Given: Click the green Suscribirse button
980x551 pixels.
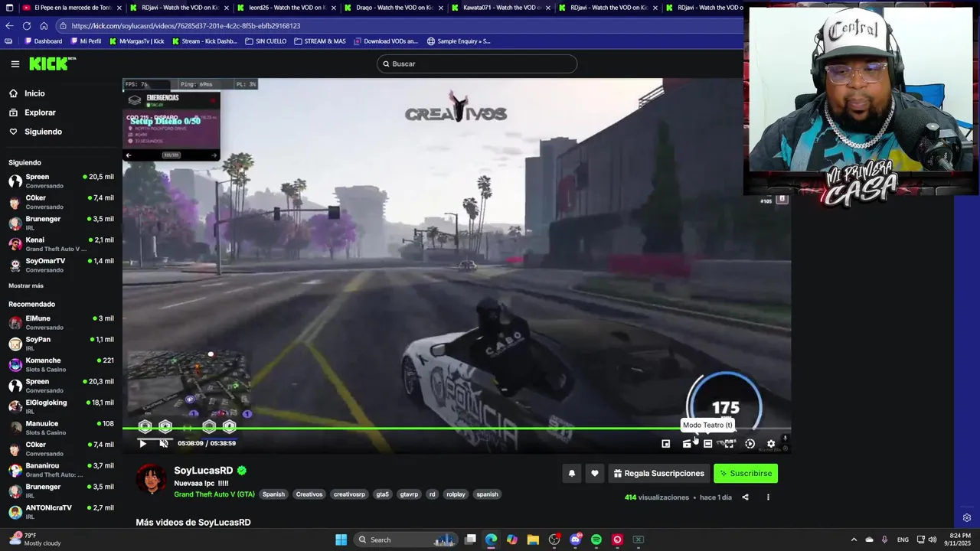Looking at the screenshot, I should point(746,474).
